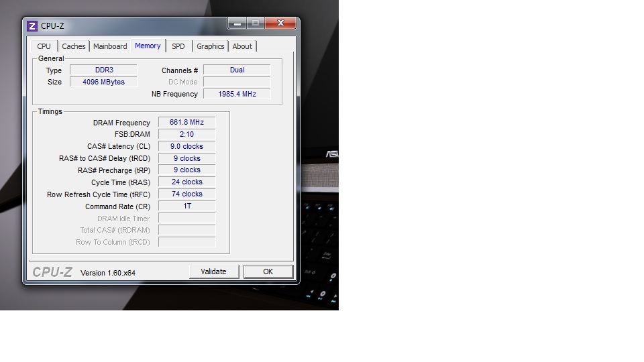
Task: Click the CPU-Z title bar text
Action: pyautogui.click(x=52, y=26)
